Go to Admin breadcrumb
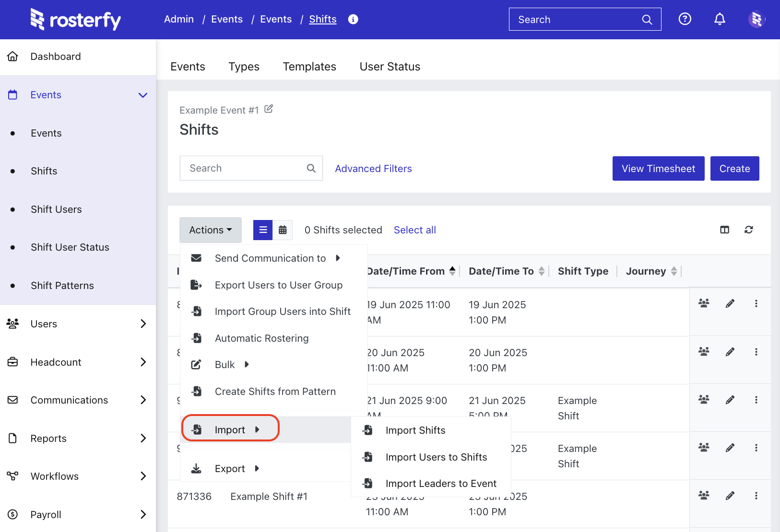Screen dimensions: 780x532 [179, 19]
